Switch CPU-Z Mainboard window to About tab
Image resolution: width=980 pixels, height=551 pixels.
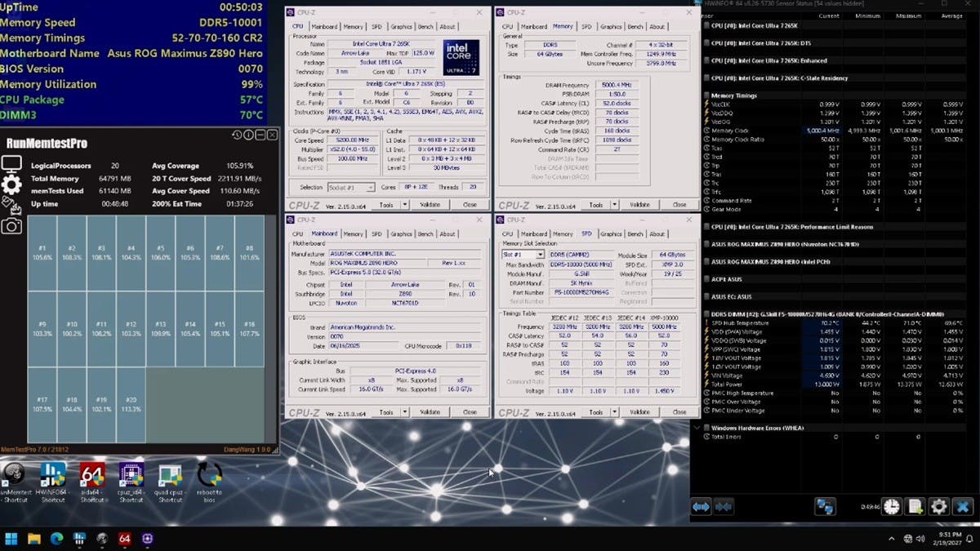tap(448, 234)
